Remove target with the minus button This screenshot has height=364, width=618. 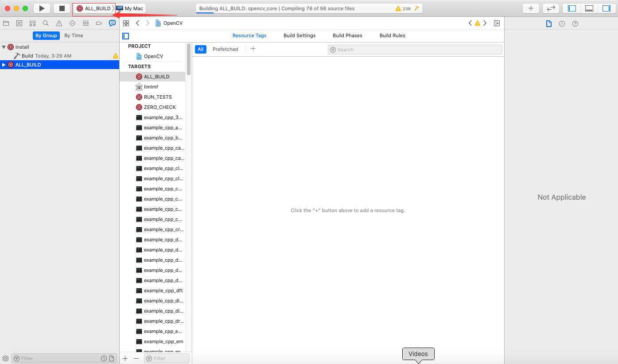tap(136, 358)
